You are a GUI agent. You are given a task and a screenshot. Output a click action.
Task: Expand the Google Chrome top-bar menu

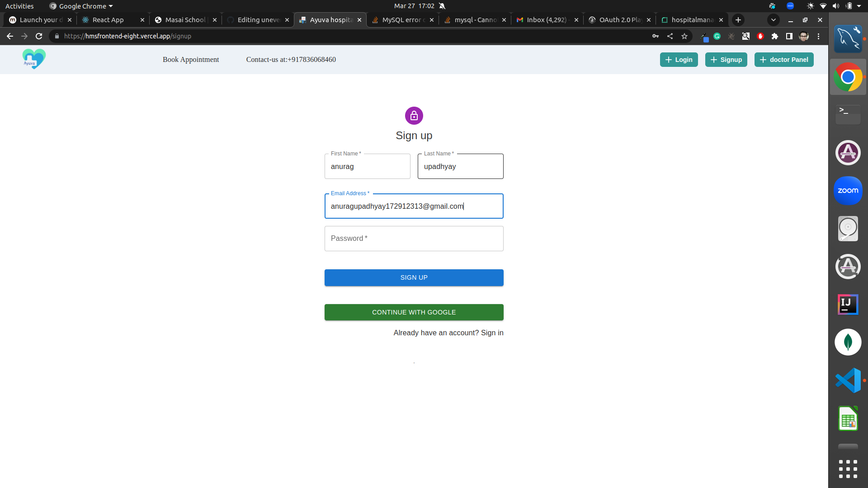[x=80, y=6]
